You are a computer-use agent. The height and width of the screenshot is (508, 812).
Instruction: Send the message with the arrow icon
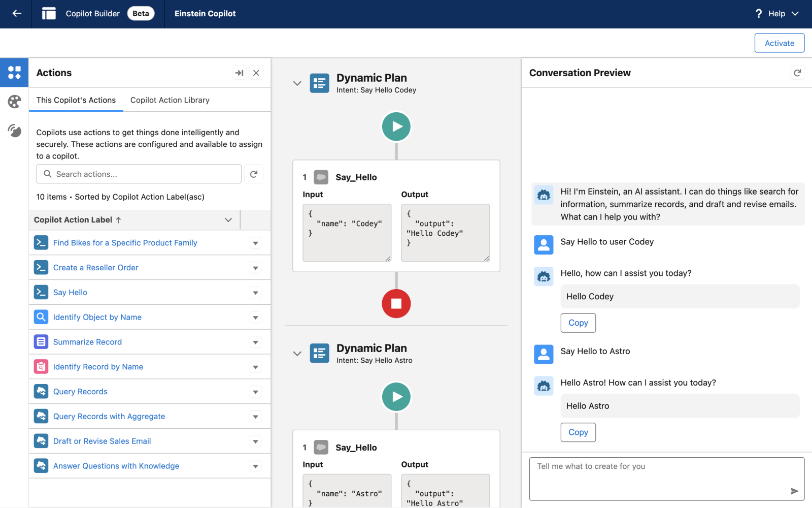(x=794, y=491)
